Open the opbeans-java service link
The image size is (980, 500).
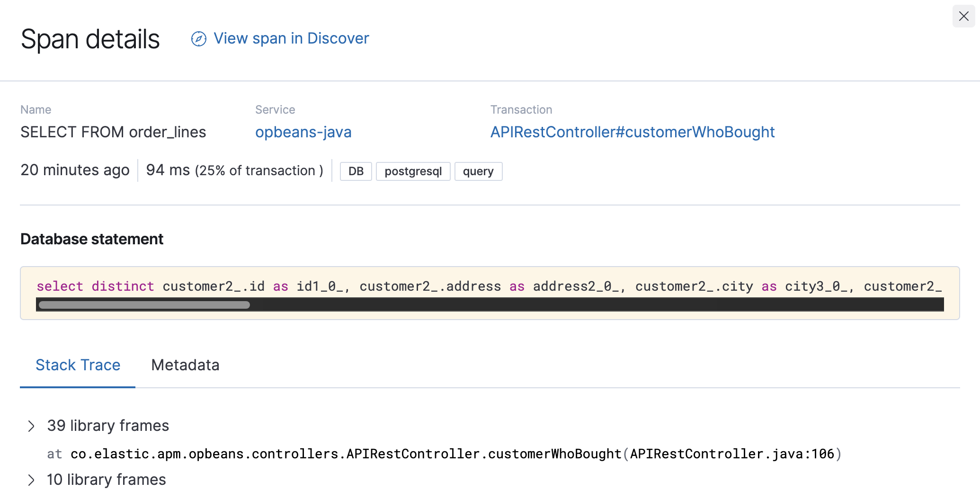click(x=303, y=132)
